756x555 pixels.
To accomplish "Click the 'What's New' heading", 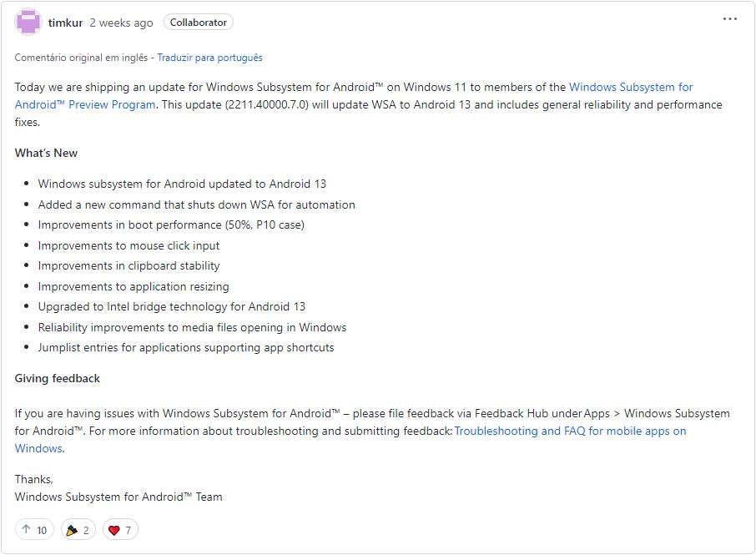I will pyautogui.click(x=46, y=153).
